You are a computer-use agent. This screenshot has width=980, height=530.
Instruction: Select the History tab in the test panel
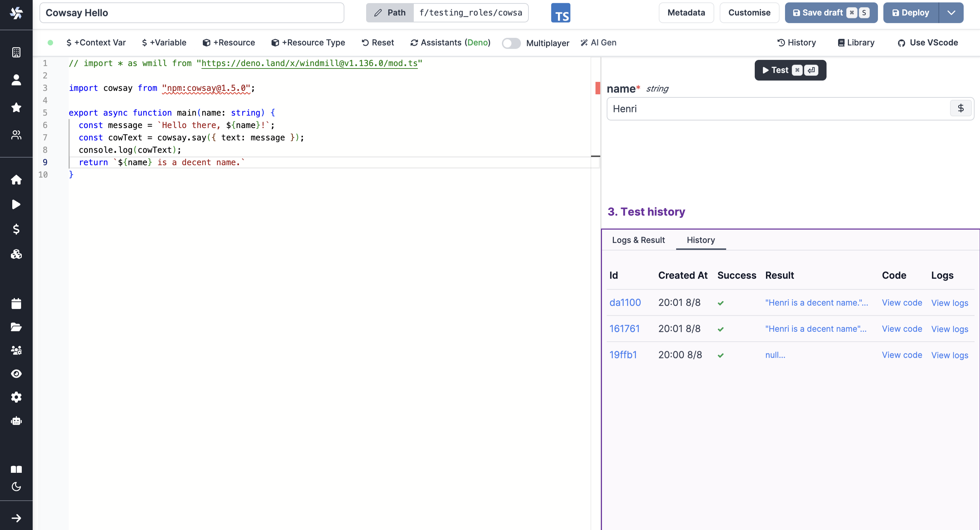pos(700,240)
